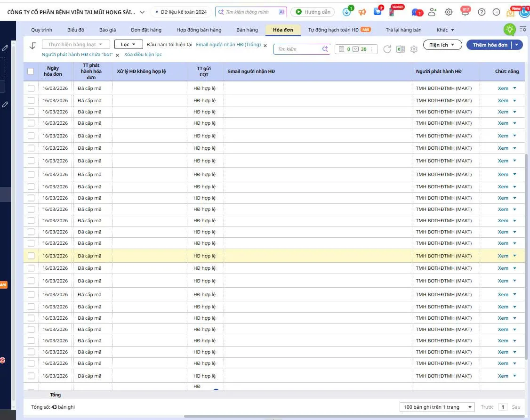
Task: Click the horizontal scrollbar below the table
Action: [x=355, y=416]
